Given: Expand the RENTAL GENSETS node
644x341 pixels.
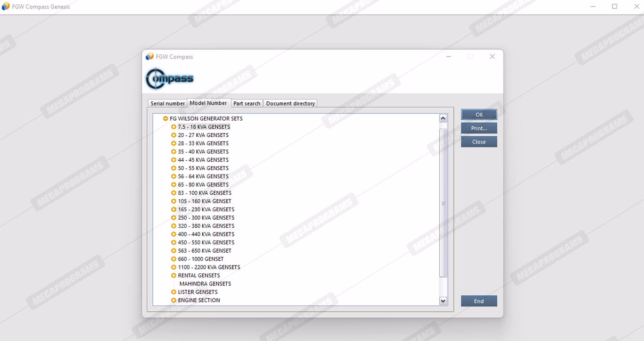Looking at the screenshot, I should 173,275.
